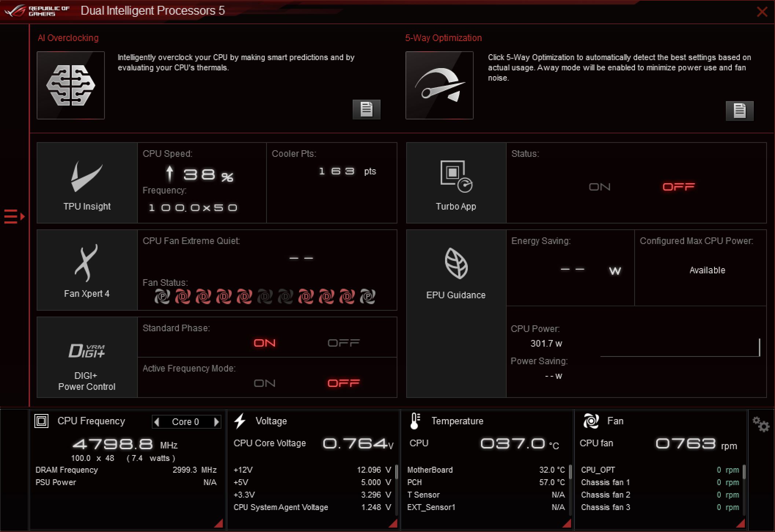
Task: Open AI Overclocking report document icon
Action: click(366, 109)
